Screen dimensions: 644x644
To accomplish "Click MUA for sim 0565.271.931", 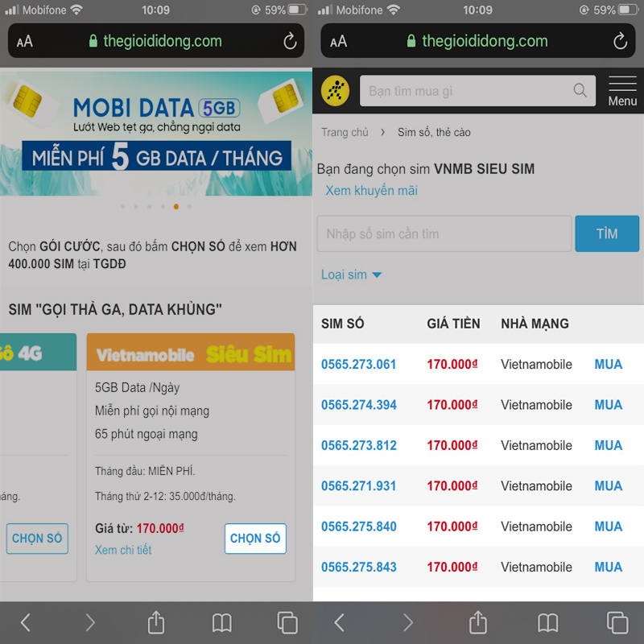I will click(609, 486).
